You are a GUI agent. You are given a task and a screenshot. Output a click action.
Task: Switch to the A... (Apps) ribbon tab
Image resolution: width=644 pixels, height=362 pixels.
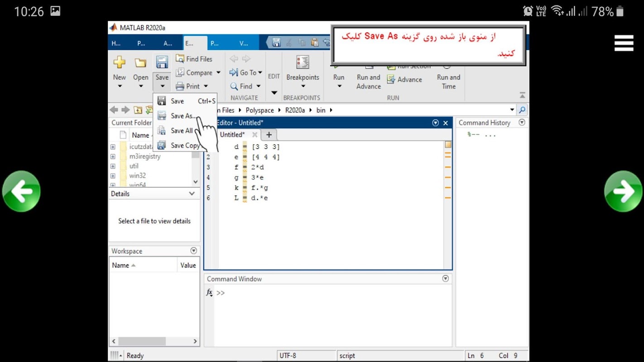168,43
